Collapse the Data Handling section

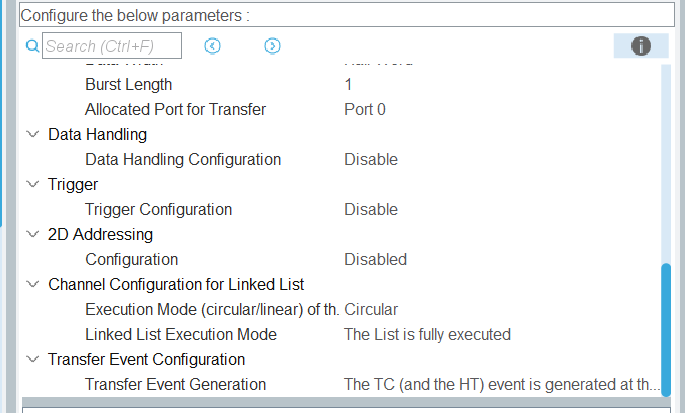click(33, 134)
